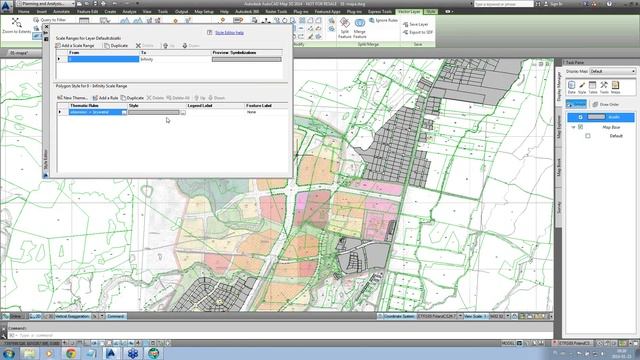Screen dimensions: 640x360
Task: Close the Style Editor palette
Action: 46,27
